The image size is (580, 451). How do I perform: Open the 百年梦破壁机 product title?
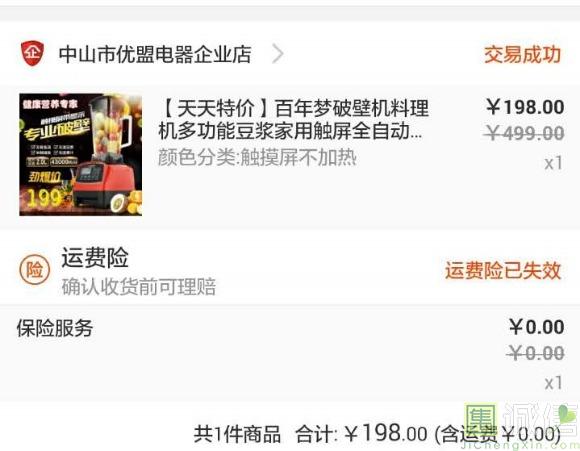coord(294,120)
